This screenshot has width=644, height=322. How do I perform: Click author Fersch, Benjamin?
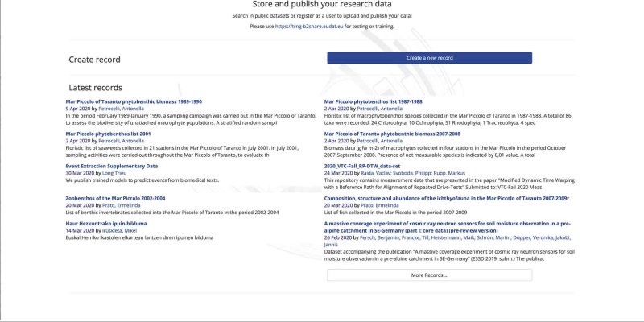(378, 237)
